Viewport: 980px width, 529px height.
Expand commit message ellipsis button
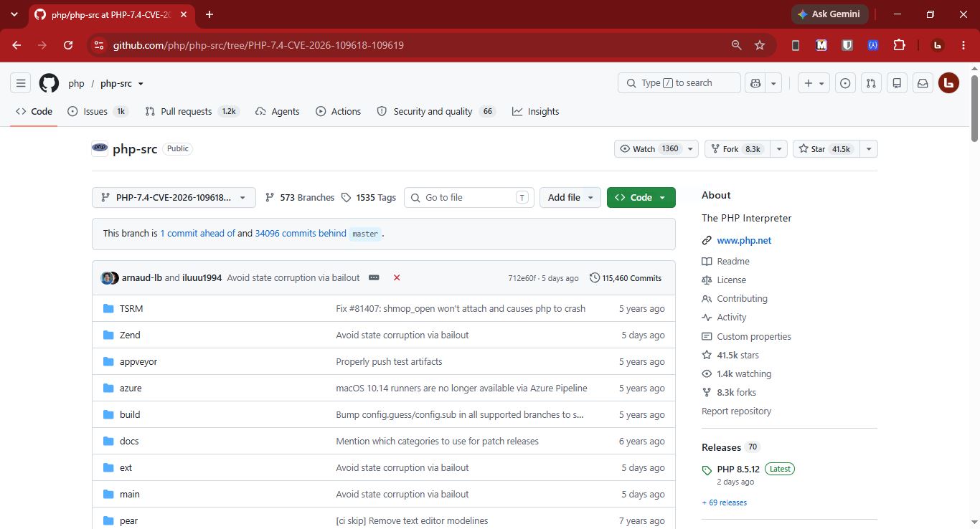click(x=374, y=277)
